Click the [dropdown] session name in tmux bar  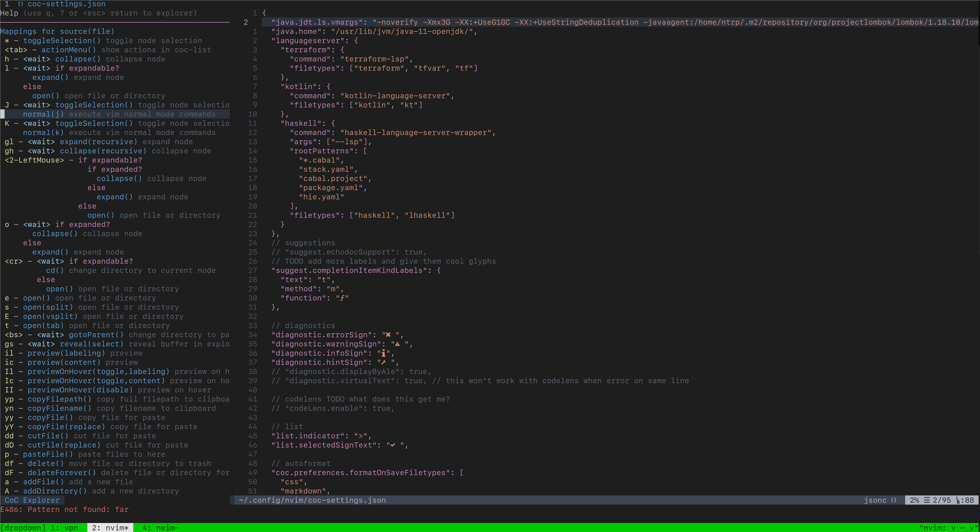tap(23, 527)
